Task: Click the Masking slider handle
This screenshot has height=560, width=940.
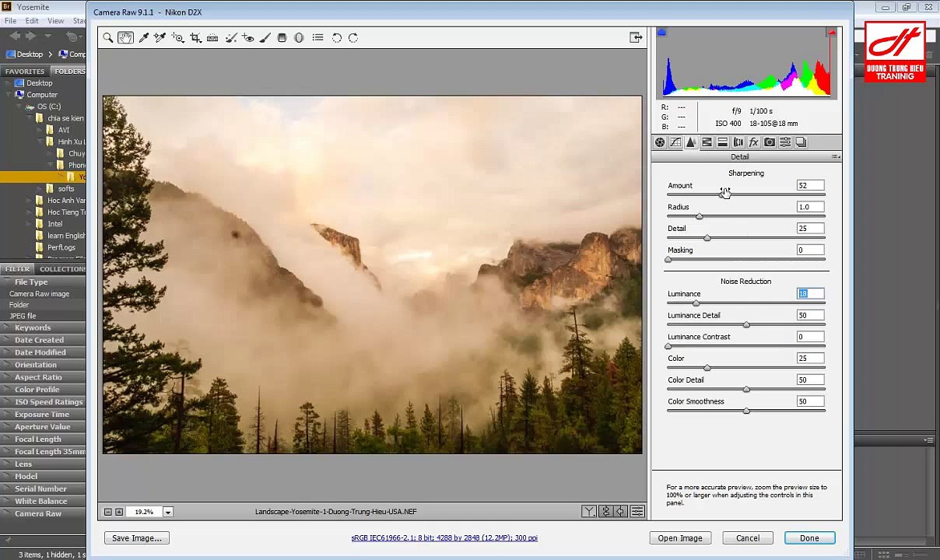Action: (668, 260)
